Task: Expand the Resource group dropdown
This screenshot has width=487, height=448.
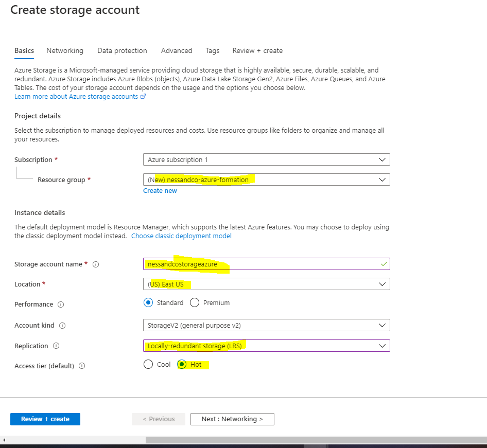Action: (x=267, y=180)
